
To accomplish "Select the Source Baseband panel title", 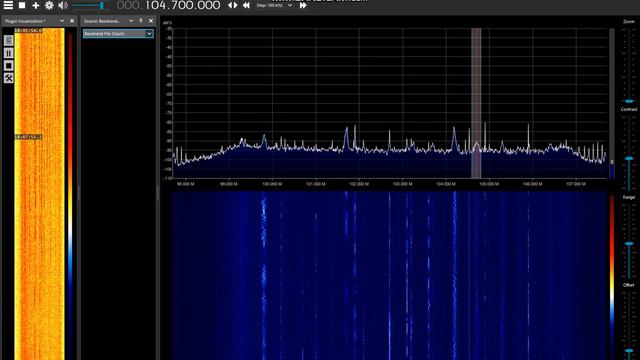I will pos(102,21).
